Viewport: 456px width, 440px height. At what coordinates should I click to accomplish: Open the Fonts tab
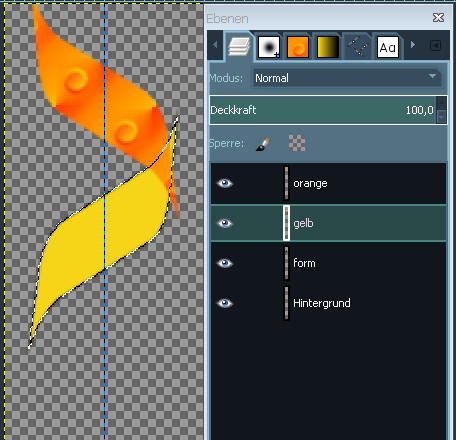point(388,47)
